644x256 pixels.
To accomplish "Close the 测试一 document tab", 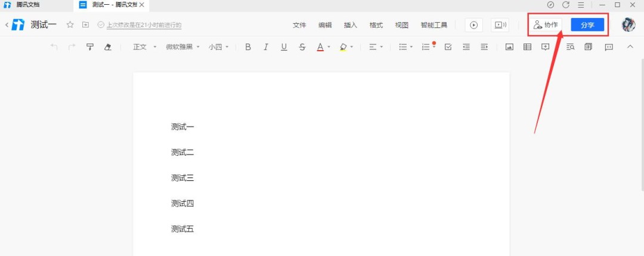I will click(x=142, y=5).
